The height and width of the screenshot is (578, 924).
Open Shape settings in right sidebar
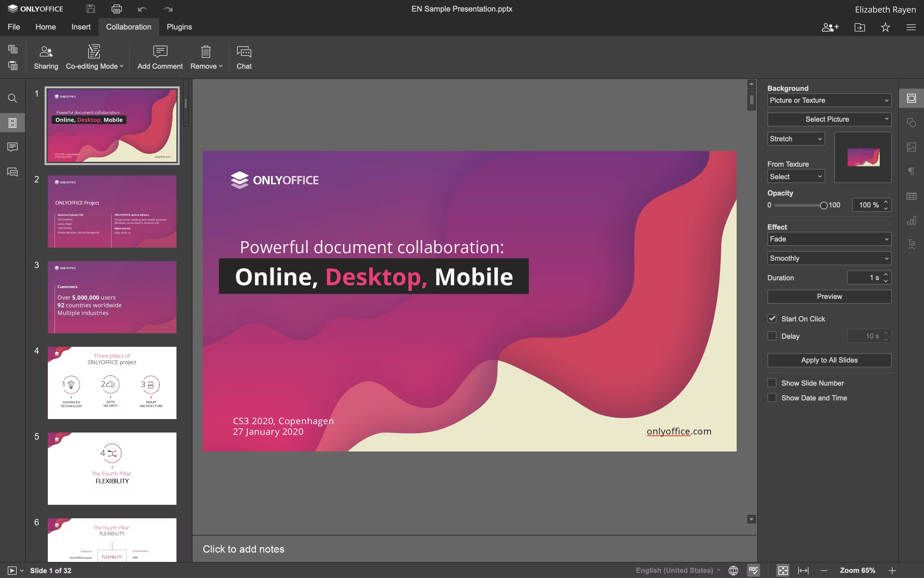[911, 123]
